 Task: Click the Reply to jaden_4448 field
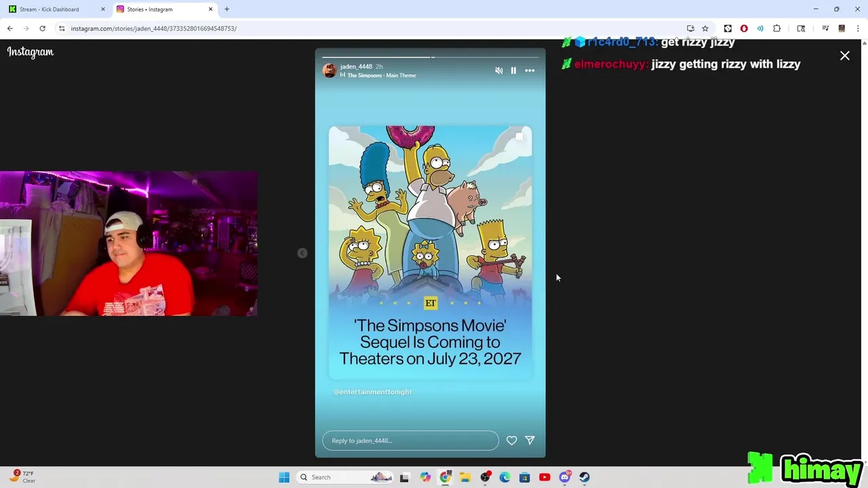410,441
